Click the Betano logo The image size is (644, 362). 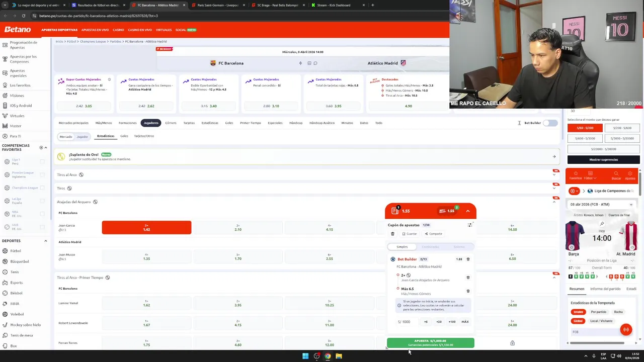[x=18, y=30]
